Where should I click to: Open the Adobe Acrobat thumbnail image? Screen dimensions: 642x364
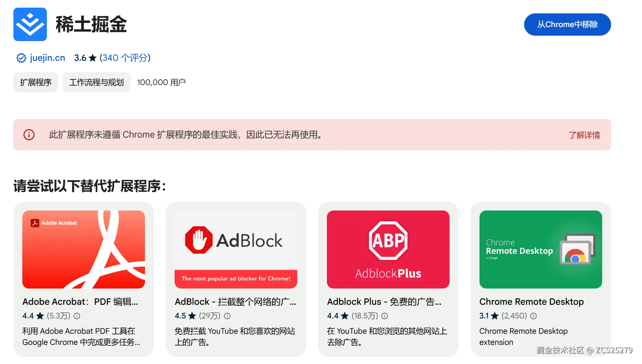(83, 249)
